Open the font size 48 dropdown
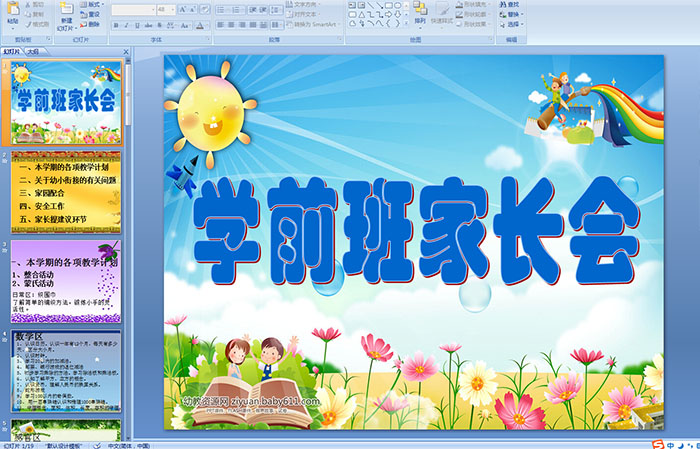The image size is (700, 449). pyautogui.click(x=166, y=9)
